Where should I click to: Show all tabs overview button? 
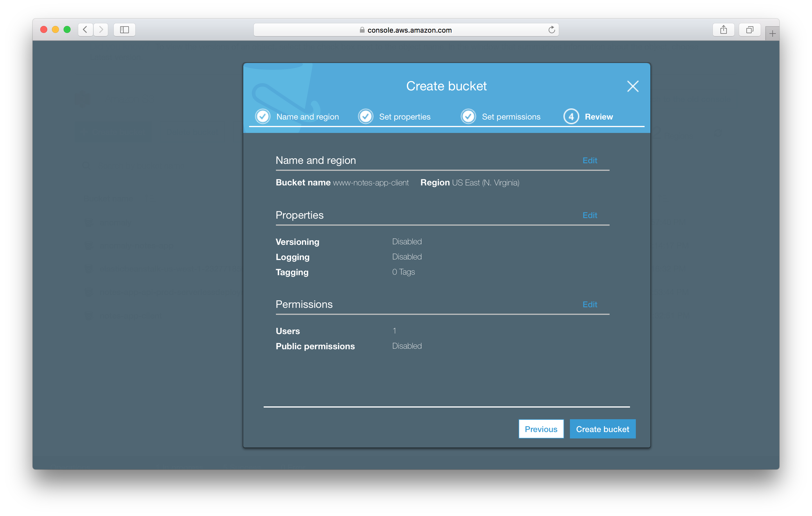(749, 30)
